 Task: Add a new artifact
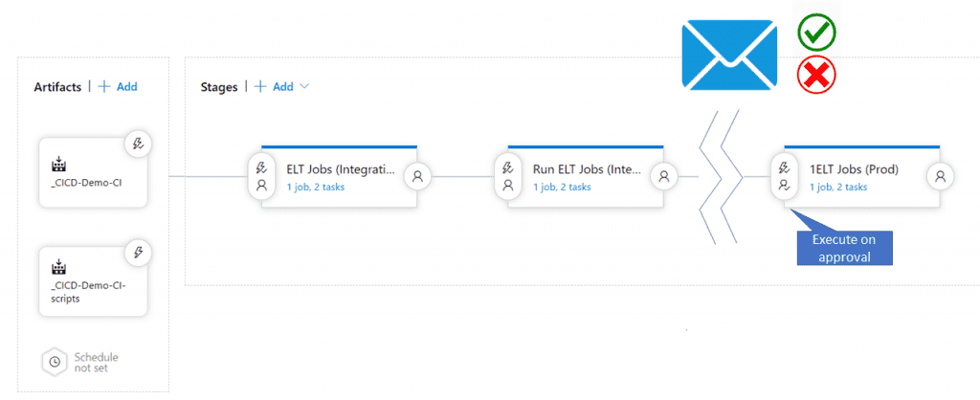pos(118,87)
